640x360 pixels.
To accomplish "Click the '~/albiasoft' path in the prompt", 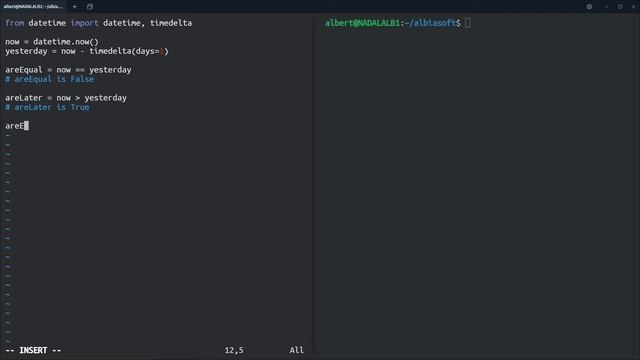I will (430, 23).
